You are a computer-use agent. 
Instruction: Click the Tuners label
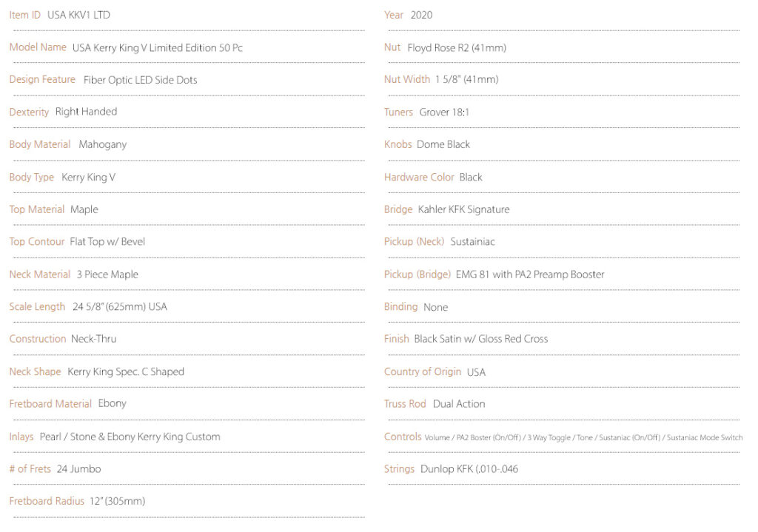(398, 112)
